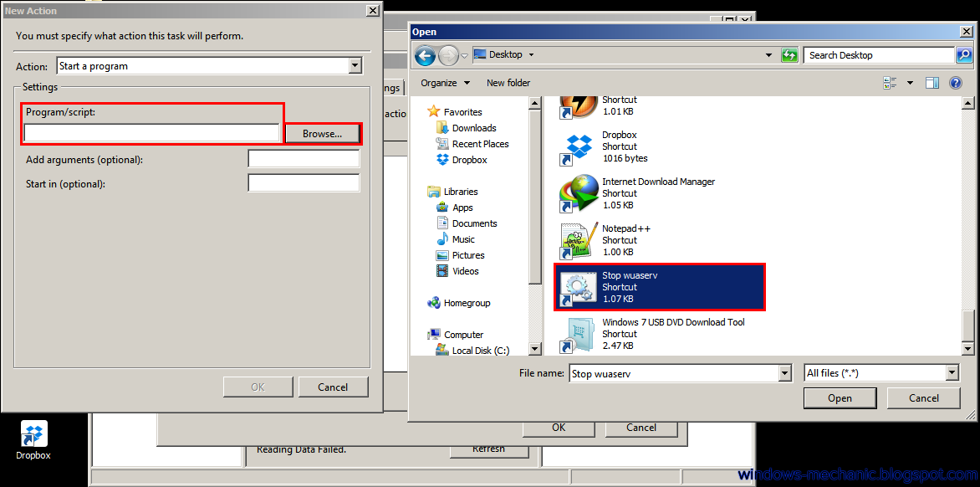Open the Help question mark icon
The width and height of the screenshot is (980, 487).
click(955, 83)
